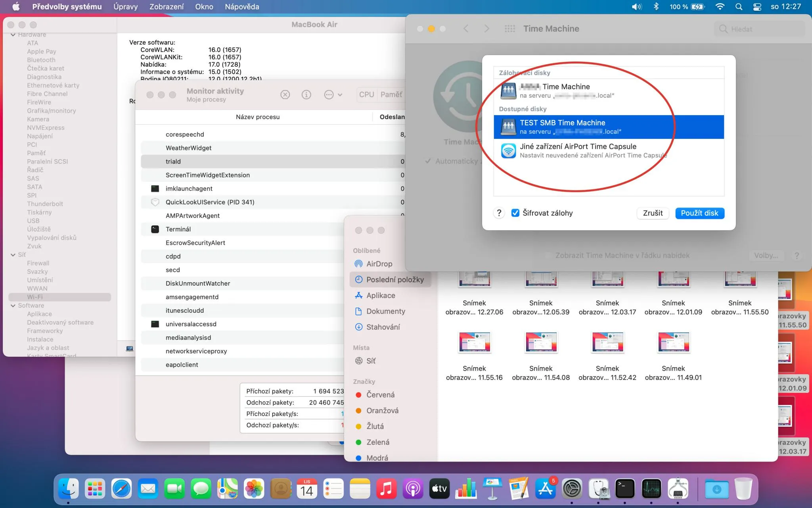Select the Zelená tag in Finder sidebar
812x508 pixels.
click(373, 442)
